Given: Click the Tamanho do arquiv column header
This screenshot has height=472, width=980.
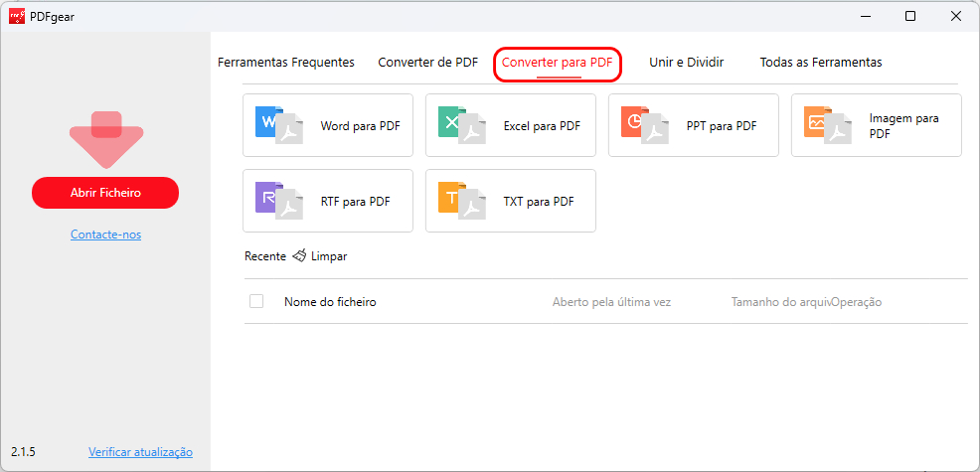Looking at the screenshot, I should tap(781, 302).
